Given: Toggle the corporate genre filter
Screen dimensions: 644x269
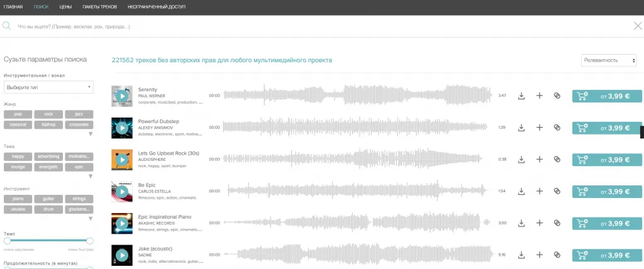Looking at the screenshot, I should tap(79, 124).
